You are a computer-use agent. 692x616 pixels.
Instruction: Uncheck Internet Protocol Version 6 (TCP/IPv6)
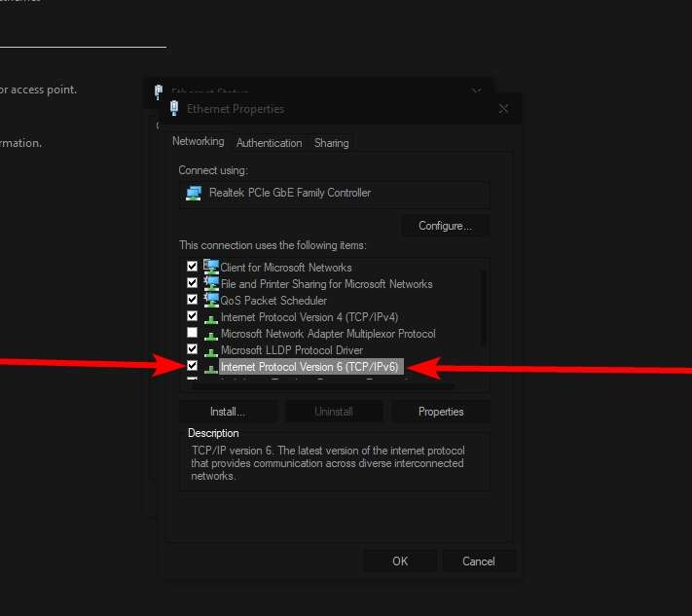pos(192,365)
